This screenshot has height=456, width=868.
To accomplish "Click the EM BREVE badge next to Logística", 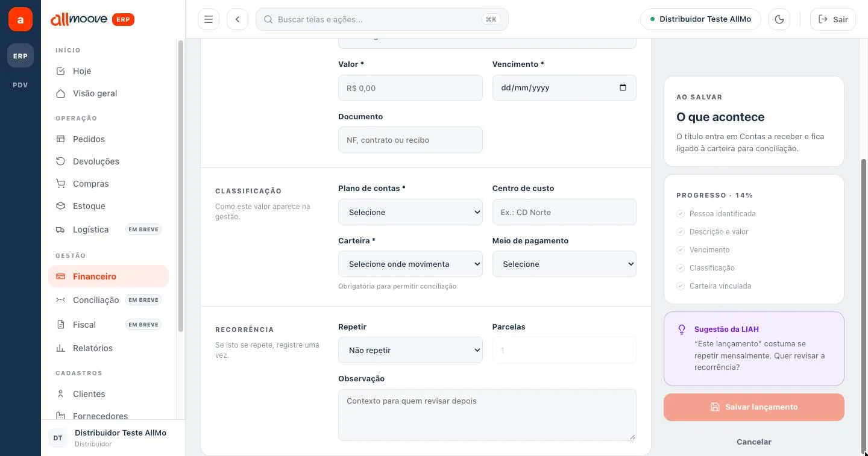I will (143, 230).
